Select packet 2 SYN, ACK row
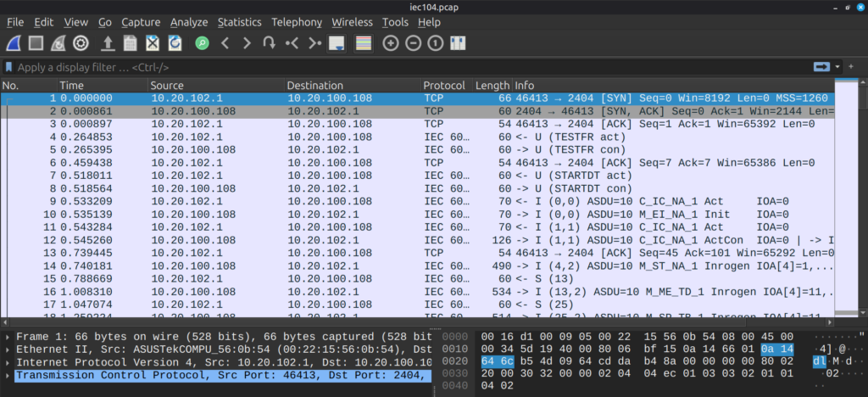Viewport: 868px width, 397px height. pyautogui.click(x=417, y=111)
